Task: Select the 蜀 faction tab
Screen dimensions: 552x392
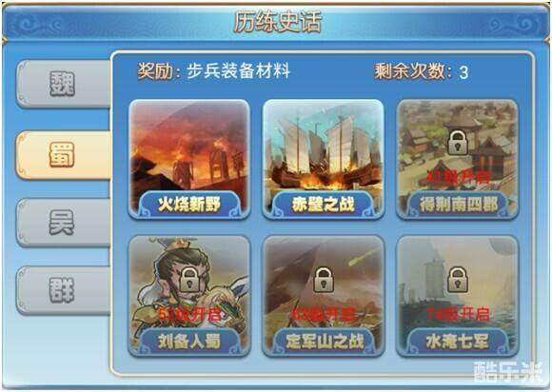Action: click(64, 155)
